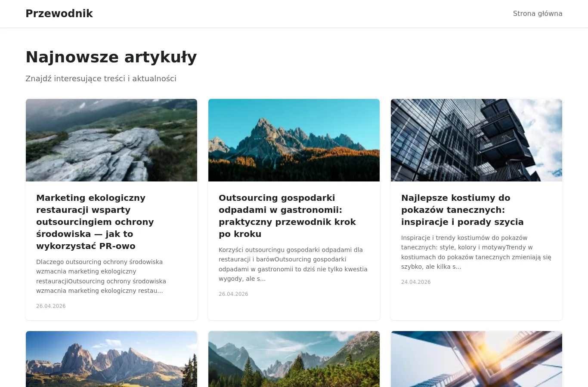588x387 pixels.
Task: Click the subtitle 'Znajdź interesujące treści i aktualności'
Action: (101, 79)
